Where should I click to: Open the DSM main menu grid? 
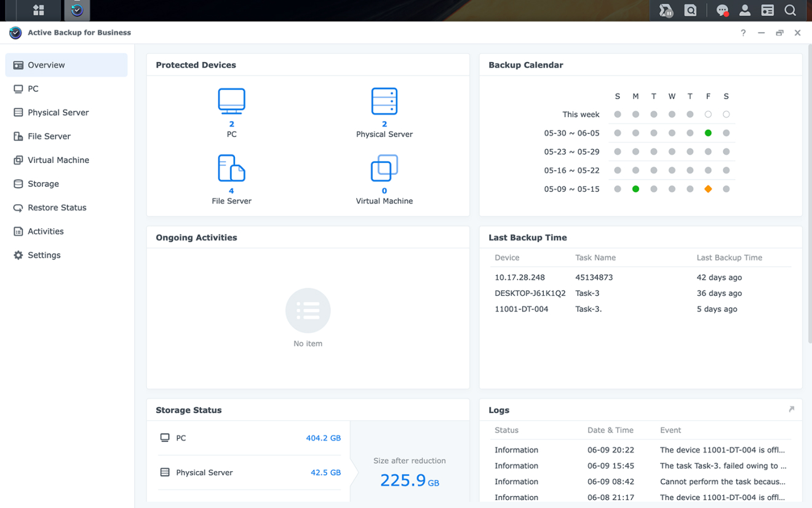[x=37, y=10]
